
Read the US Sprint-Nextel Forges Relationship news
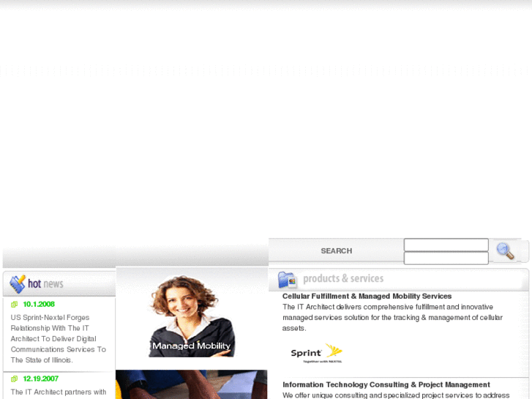click(x=58, y=339)
